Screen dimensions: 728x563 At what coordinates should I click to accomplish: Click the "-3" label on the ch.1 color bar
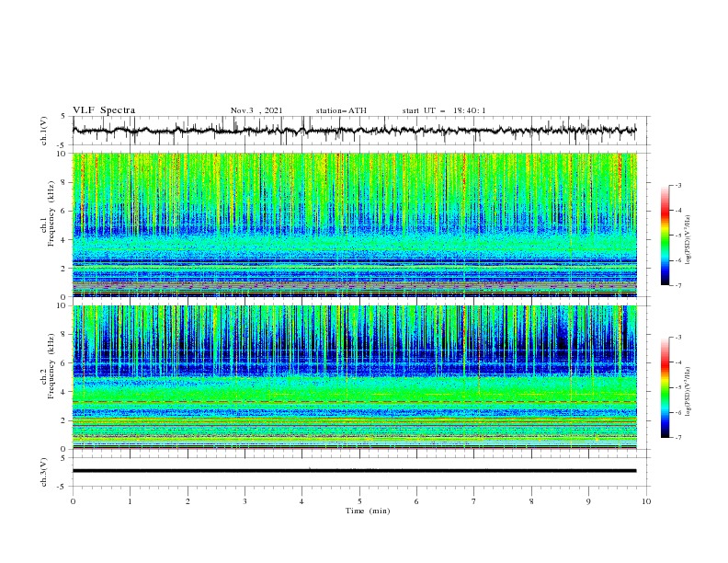[x=677, y=185]
